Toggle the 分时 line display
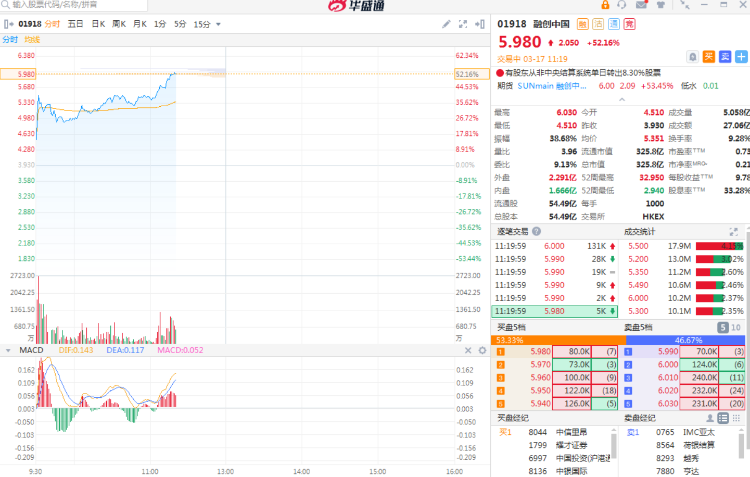Image resolution: width=750 pixels, height=477 pixels. point(10,40)
